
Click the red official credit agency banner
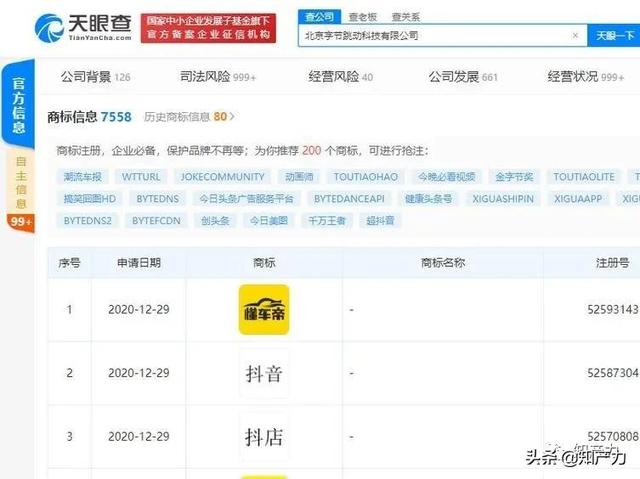tap(208, 28)
